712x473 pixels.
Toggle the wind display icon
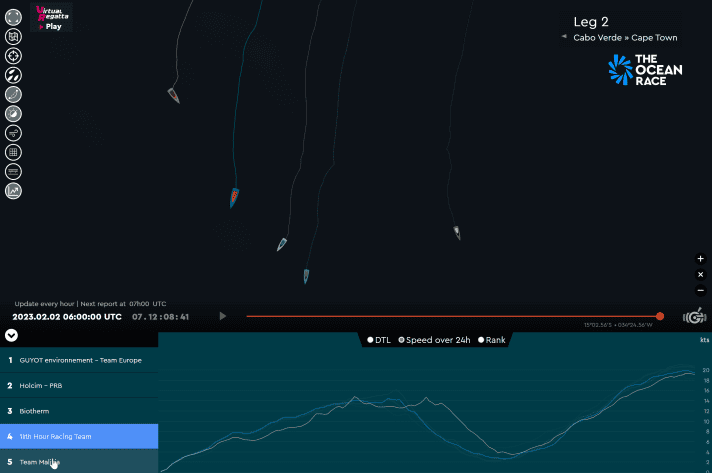click(x=13, y=133)
